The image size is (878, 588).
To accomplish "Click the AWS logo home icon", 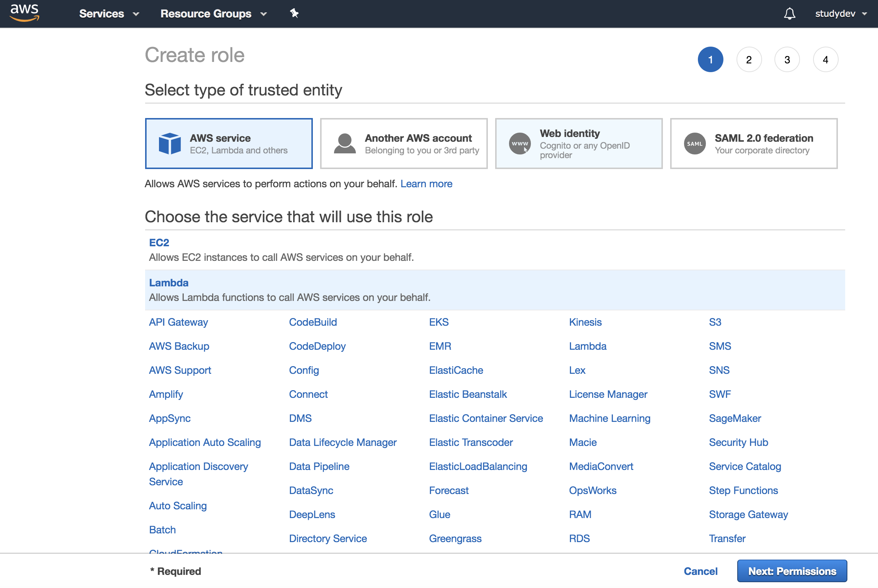I will [25, 13].
